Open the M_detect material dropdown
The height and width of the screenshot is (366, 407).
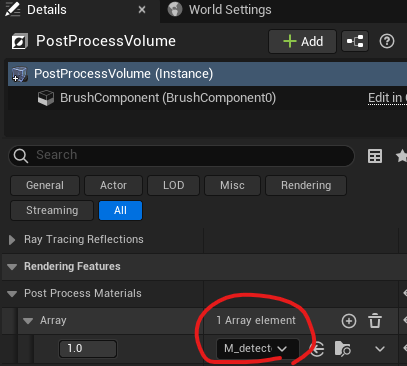click(258, 349)
